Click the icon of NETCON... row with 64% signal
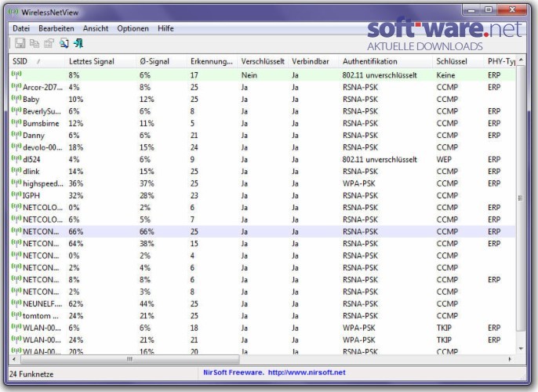This screenshot has width=538, height=392. (x=16, y=243)
